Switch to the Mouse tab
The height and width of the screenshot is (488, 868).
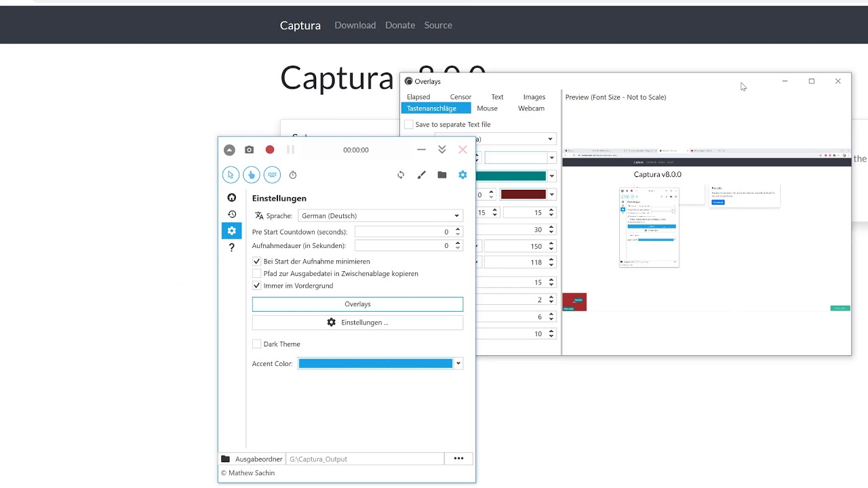coord(487,108)
